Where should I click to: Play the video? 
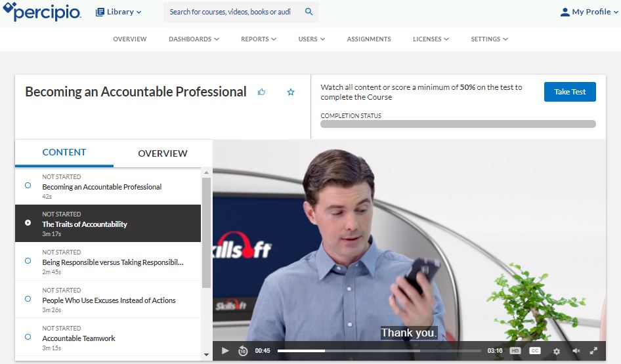(x=225, y=351)
